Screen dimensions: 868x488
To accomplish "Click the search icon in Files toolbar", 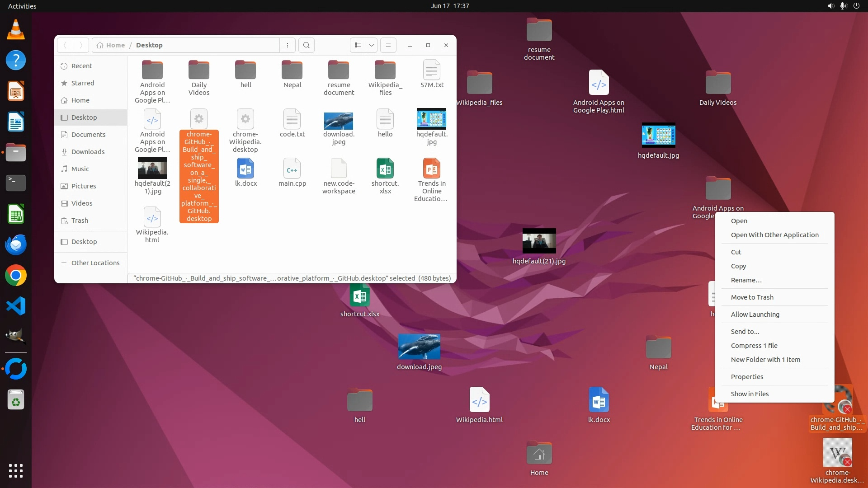I will 307,45.
